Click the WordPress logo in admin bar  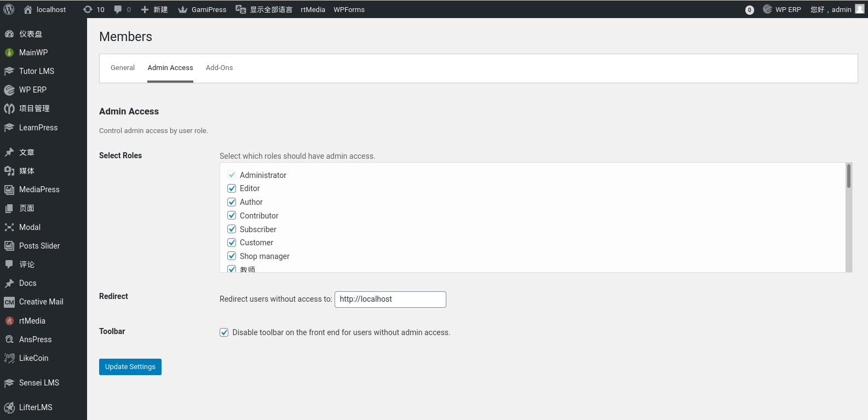[x=9, y=9]
